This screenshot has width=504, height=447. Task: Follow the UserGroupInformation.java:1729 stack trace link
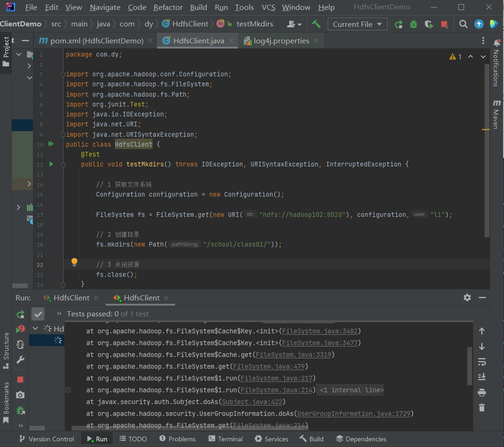coord(354,414)
